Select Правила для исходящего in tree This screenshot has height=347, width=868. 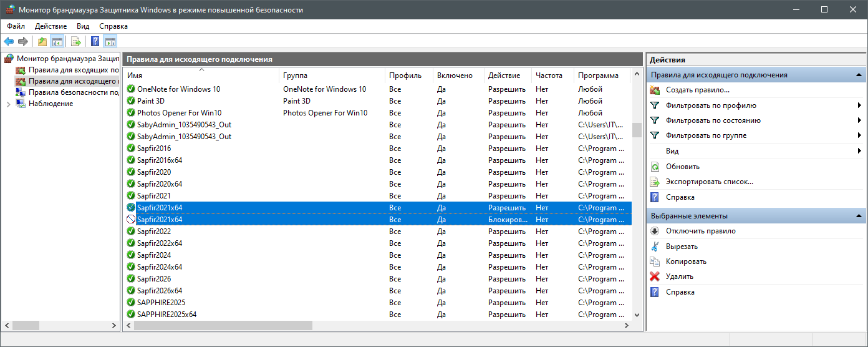click(74, 81)
